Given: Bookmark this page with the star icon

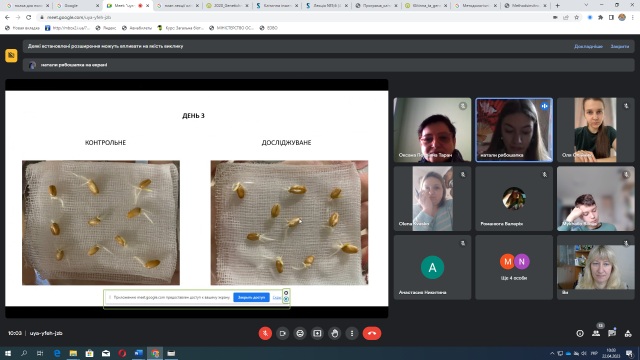Looking at the screenshot, I should 576,18.
